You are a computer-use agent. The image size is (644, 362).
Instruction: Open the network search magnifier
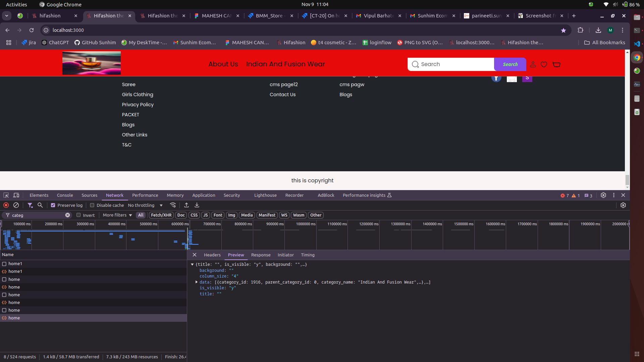40,205
